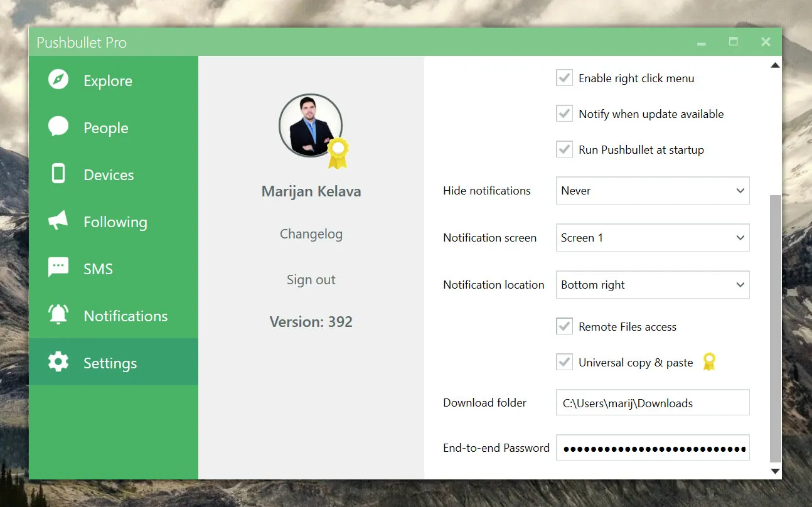Open the Following section label
Screen dimensions: 812x507
pos(115,222)
